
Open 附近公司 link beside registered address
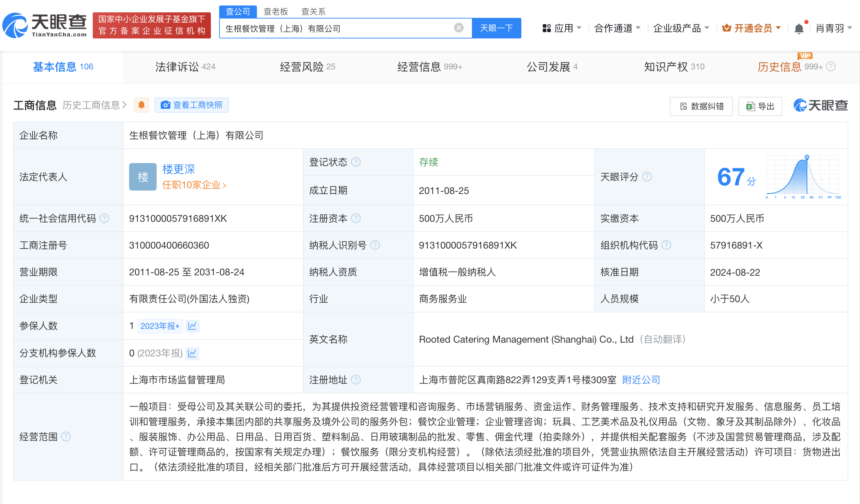[x=641, y=380]
